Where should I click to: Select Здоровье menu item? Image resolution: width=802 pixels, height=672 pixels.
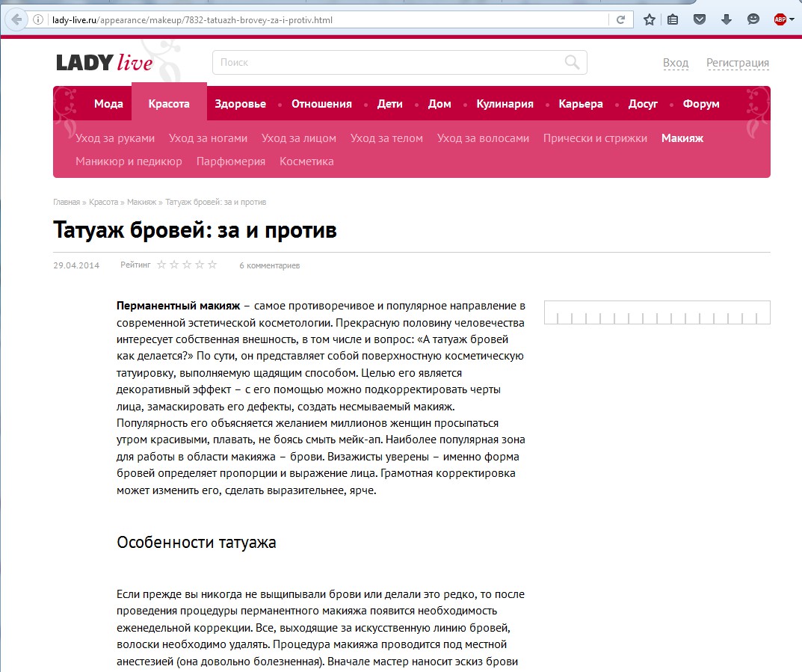coord(240,104)
